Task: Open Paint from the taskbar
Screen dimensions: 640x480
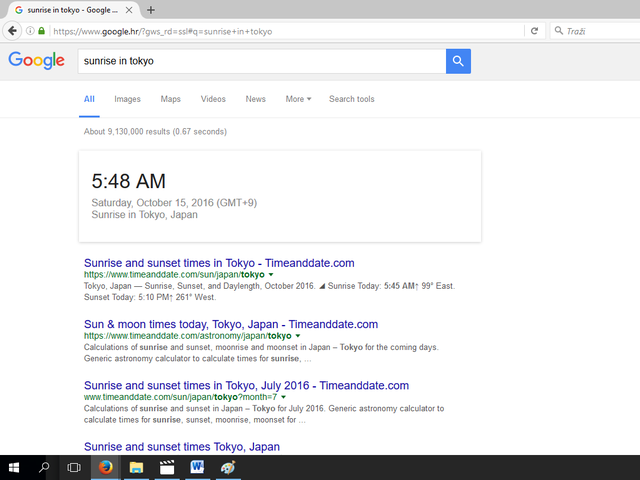Action: 228,468
